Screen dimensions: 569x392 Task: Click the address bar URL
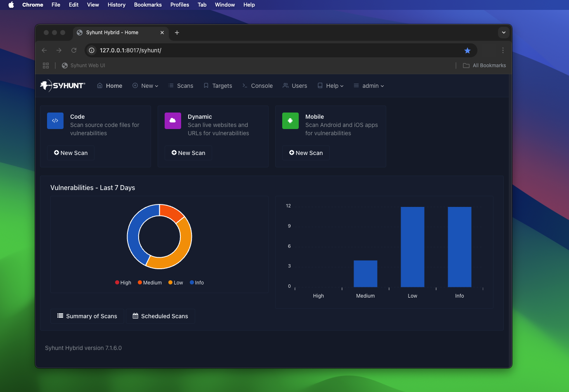click(130, 50)
